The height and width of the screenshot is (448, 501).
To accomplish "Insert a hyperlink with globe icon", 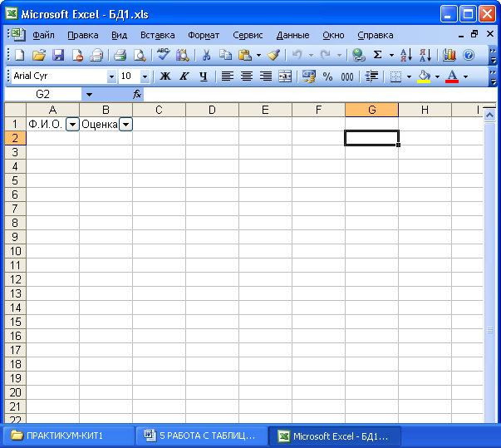I will click(x=358, y=55).
